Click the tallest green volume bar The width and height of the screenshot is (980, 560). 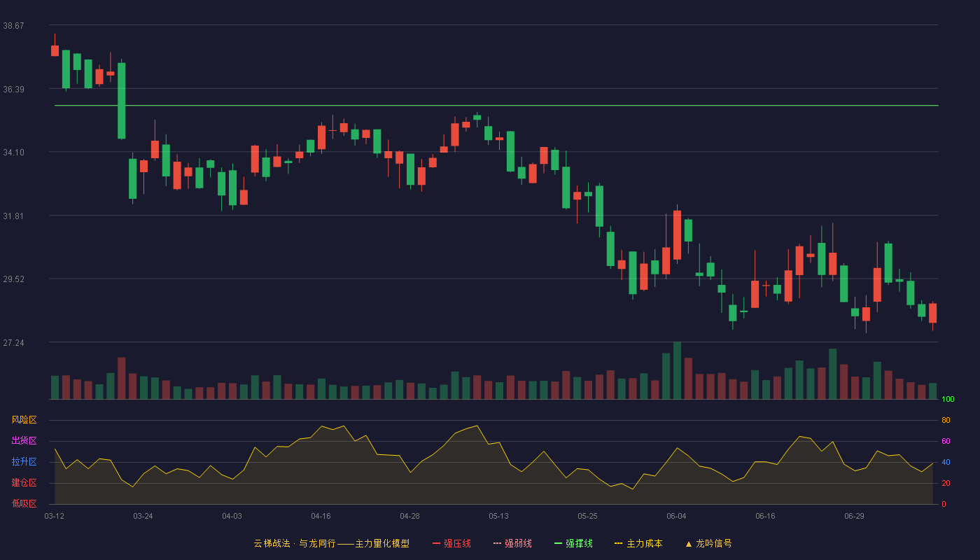click(x=677, y=370)
